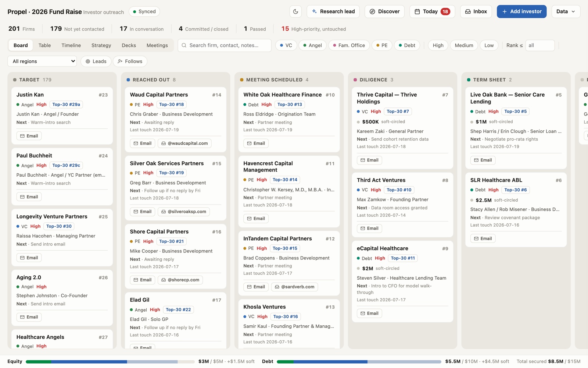Click the 18 badge on Today
588x368 pixels.
[x=445, y=11]
